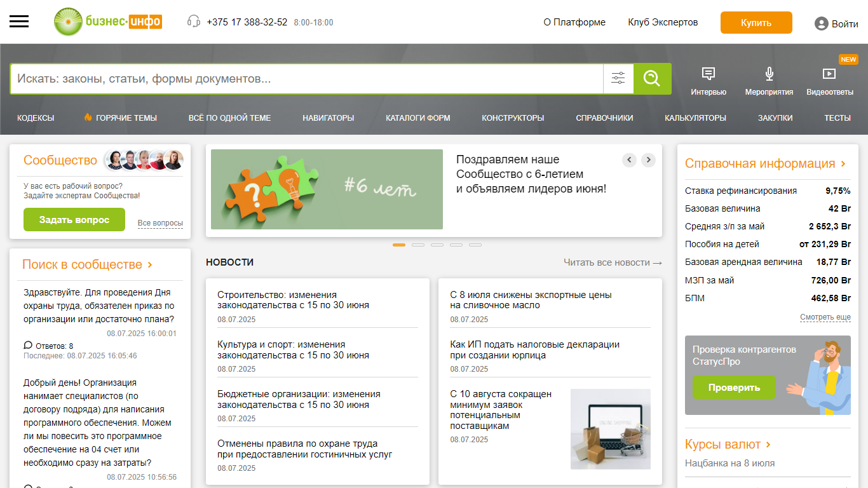The width and height of the screenshot is (868, 488).
Task: Open the Клуб Экспертов link
Action: click(x=663, y=22)
